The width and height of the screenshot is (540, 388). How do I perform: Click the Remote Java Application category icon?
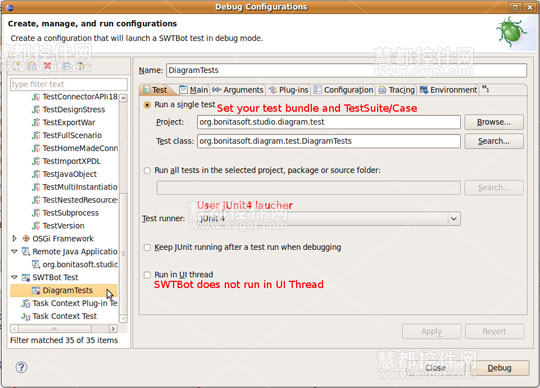click(x=26, y=252)
